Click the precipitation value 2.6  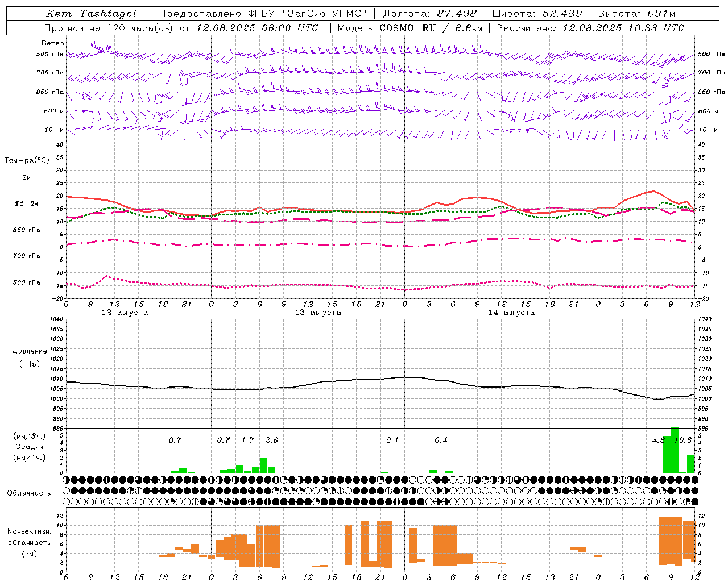(272, 440)
